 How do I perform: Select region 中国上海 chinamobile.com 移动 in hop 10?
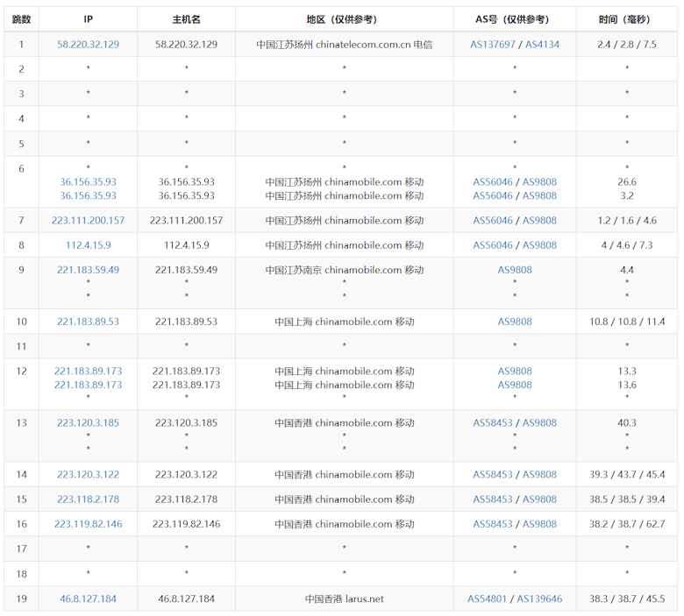(x=344, y=322)
